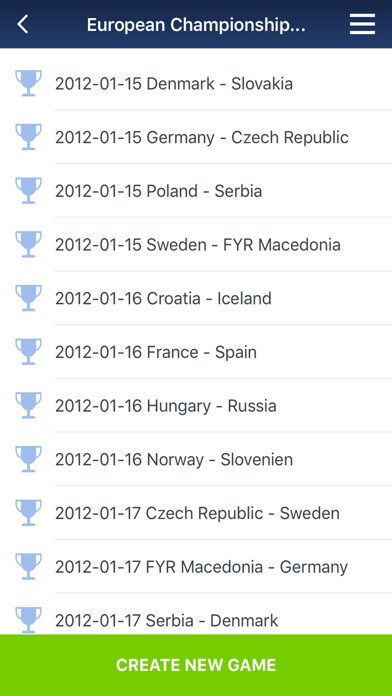
Task: Tap trophy icon beside Poland - Serbia
Action: 28,190
